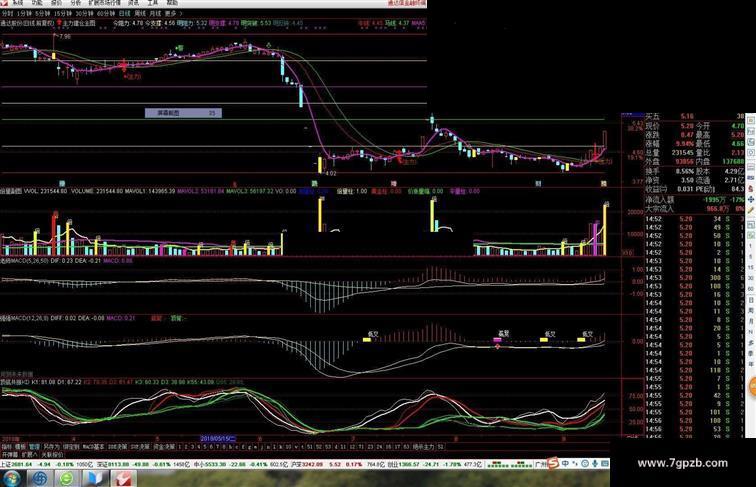The image size is (756, 487).
Task: Open the 帮助 menu
Action: coord(172,3)
